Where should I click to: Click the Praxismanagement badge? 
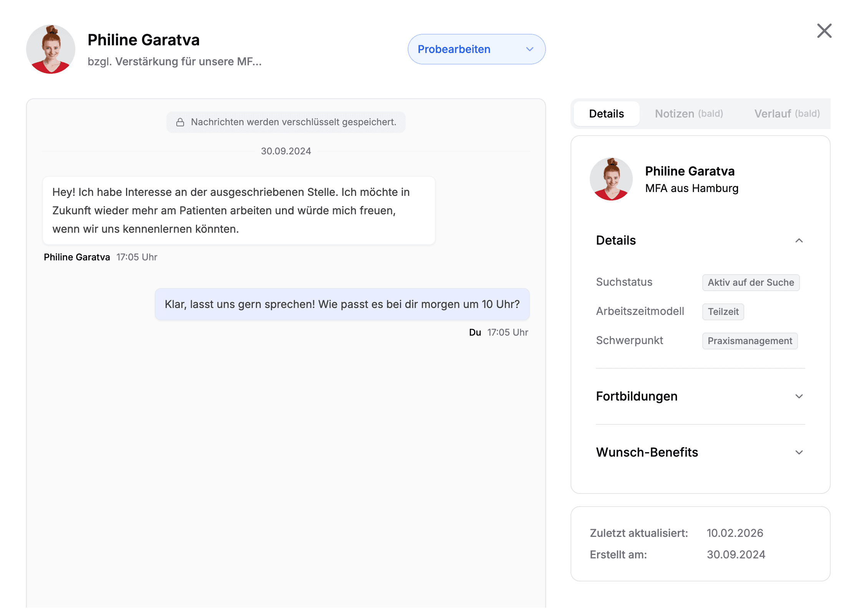pyautogui.click(x=750, y=341)
